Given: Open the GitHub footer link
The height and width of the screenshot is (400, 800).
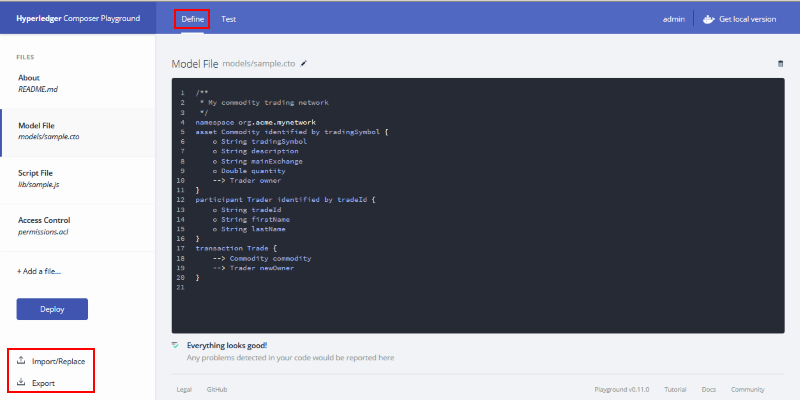Looking at the screenshot, I should (x=217, y=389).
